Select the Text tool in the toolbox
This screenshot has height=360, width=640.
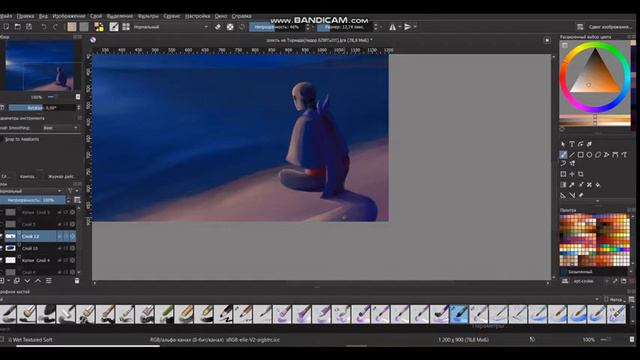coord(572,144)
